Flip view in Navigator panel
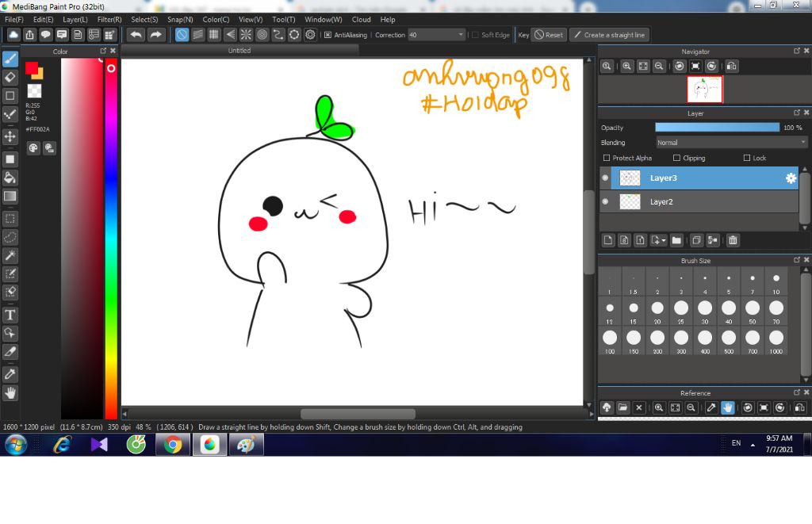Screen dimensions: 812x524 click(731, 67)
